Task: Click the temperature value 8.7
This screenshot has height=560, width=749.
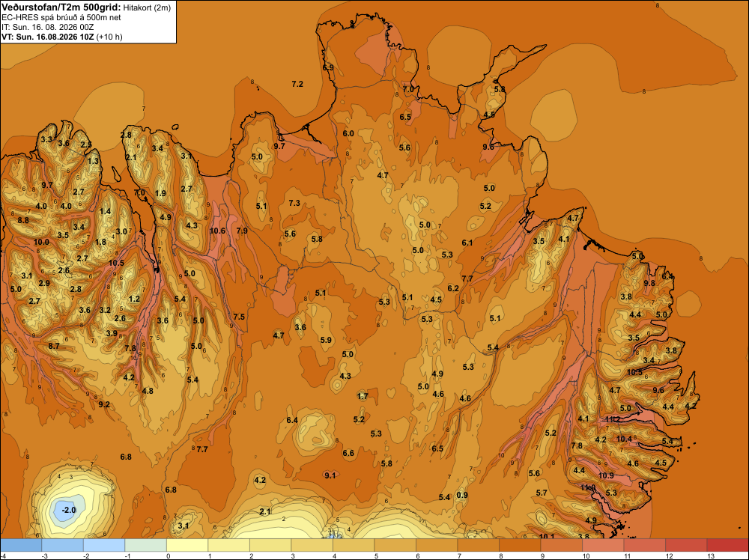Action: (x=54, y=346)
